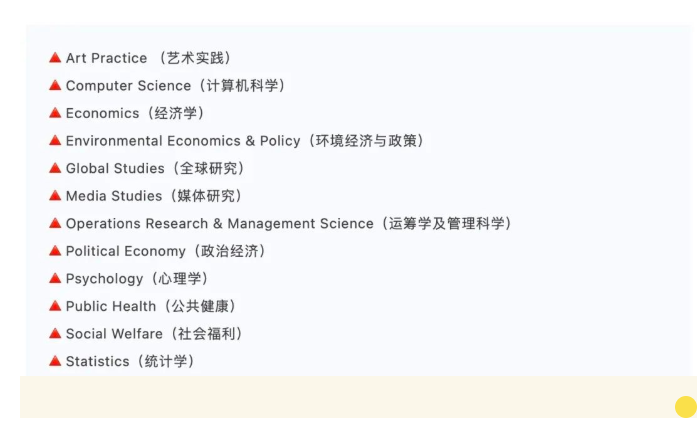Click the triangle beside Political Economy

[55, 251]
